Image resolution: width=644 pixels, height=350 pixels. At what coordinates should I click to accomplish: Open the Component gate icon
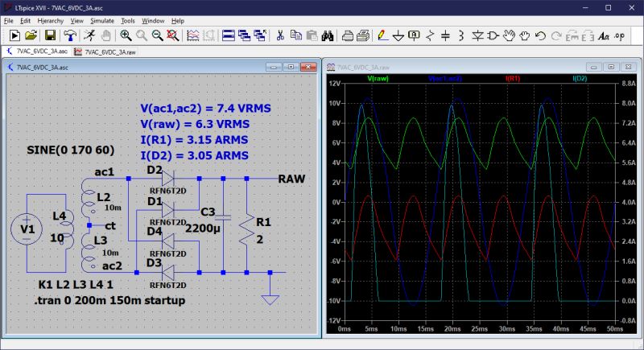[x=493, y=36]
